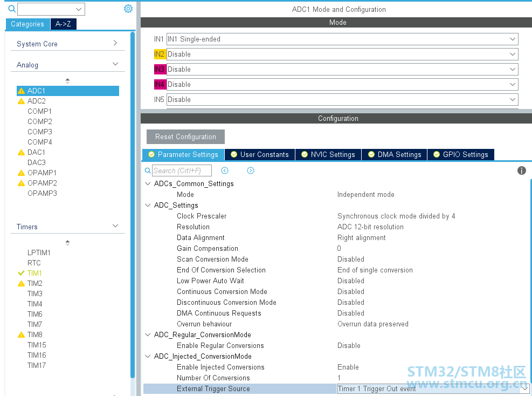Collapse ADC_Regular_ConversionMode group

148,334
